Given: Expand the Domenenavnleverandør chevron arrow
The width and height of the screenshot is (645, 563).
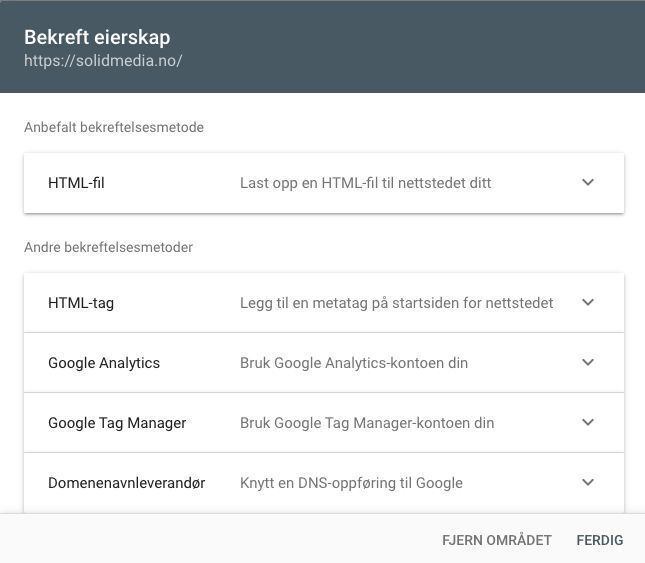Looking at the screenshot, I should click(x=588, y=483).
